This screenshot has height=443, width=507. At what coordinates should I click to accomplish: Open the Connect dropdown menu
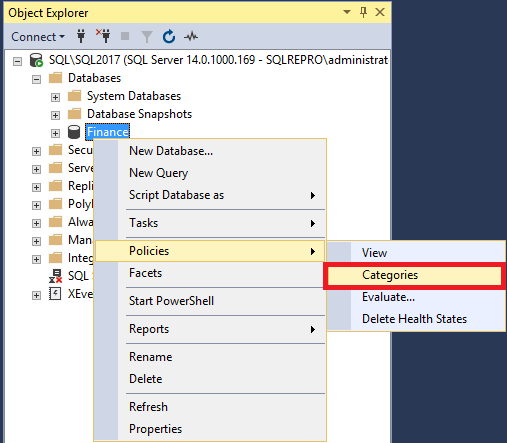pos(38,37)
